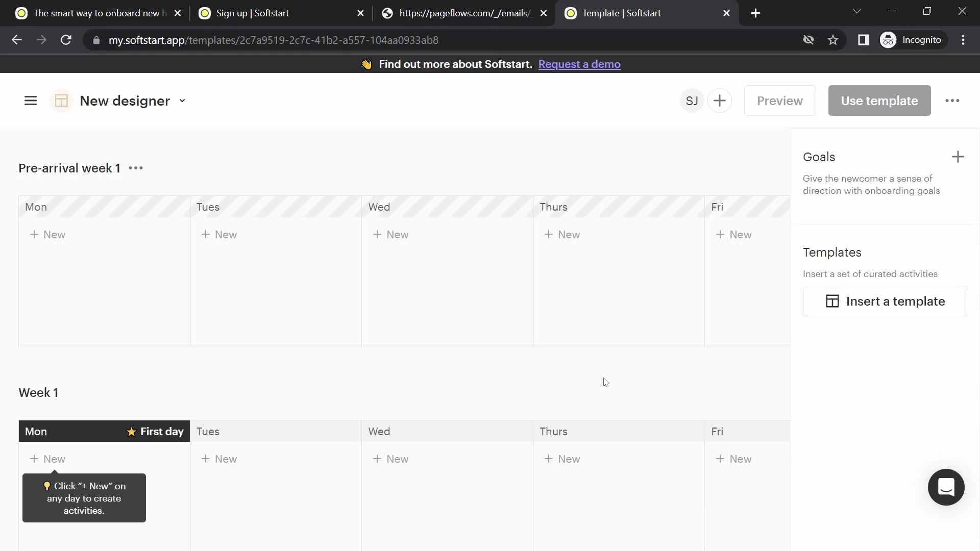Select the Pre-arrival week 1 heading
Screen dimensions: 980x551
tap(69, 168)
